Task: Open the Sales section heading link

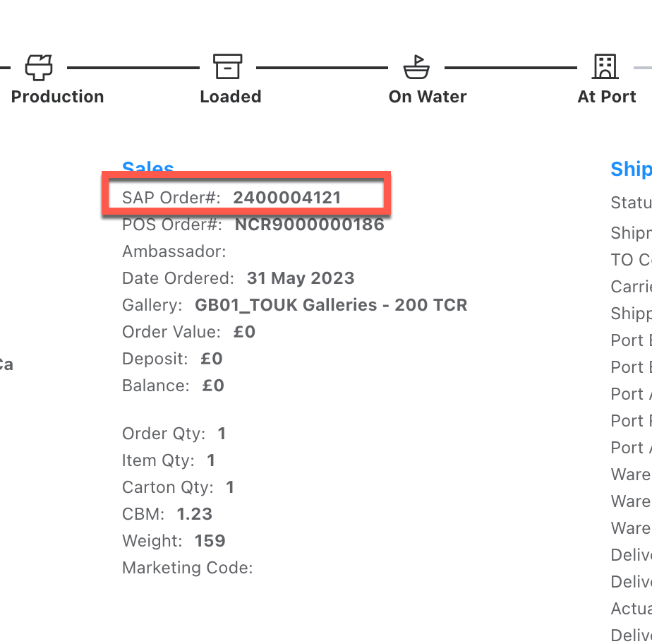Action: [148, 168]
